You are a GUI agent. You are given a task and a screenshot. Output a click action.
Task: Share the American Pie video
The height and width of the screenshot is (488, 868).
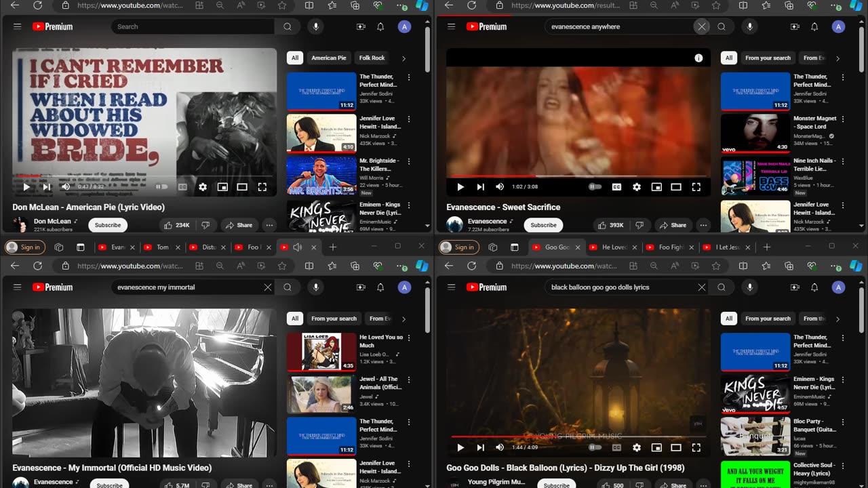(x=238, y=225)
